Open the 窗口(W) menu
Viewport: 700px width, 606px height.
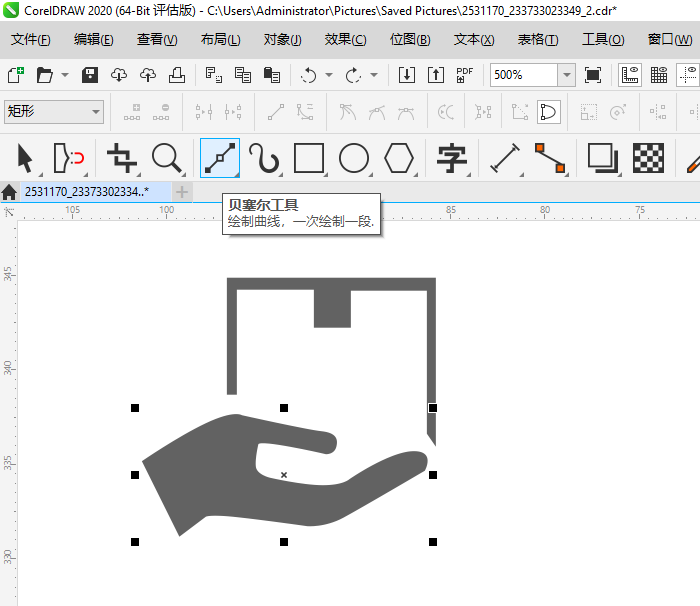pyautogui.click(x=670, y=40)
